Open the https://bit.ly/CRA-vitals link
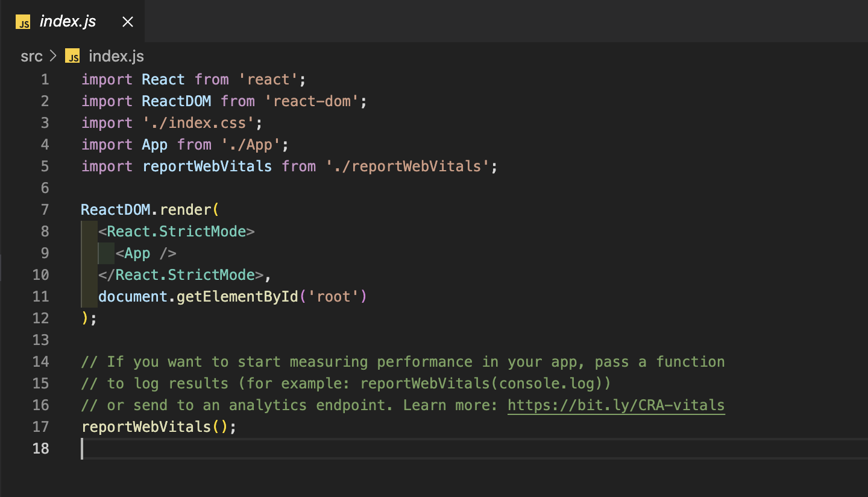The height and width of the screenshot is (497, 868). [616, 405]
